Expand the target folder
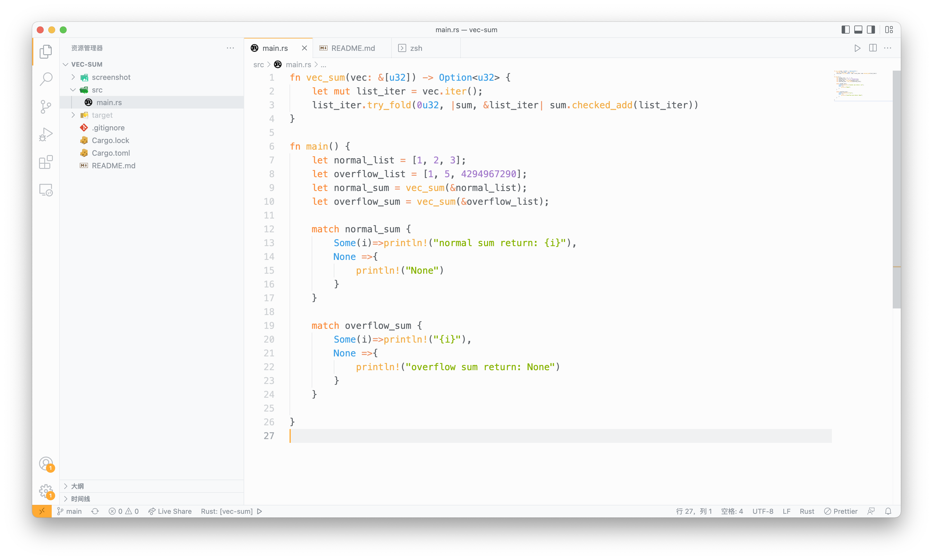This screenshot has width=933, height=560. (102, 115)
